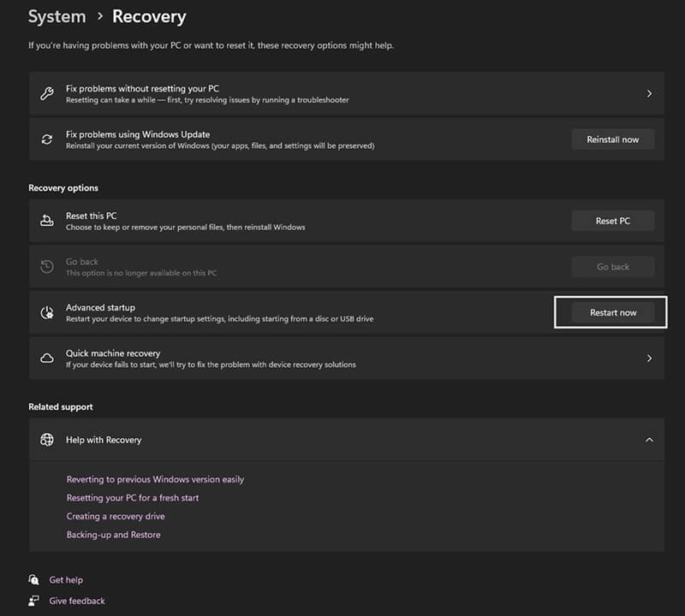685x616 pixels.
Task: Click the Reset PC button
Action: coord(613,221)
